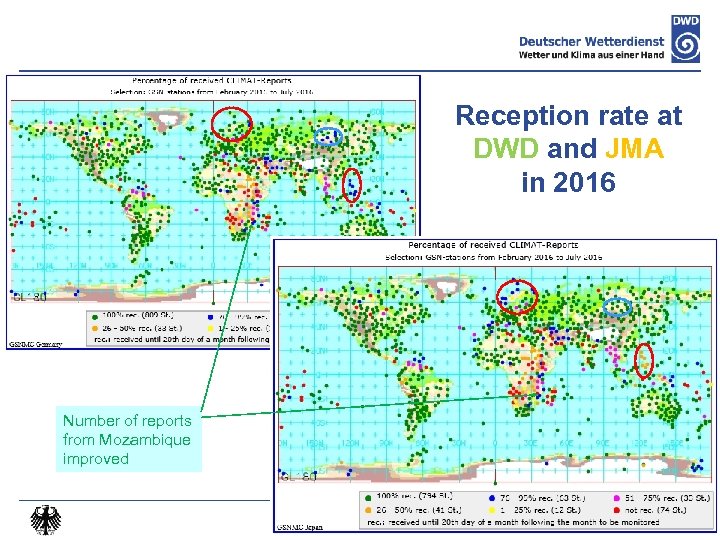Click the 'GL 1.80' label on Japan map
Screen dimensions: 720x540
point(298,477)
